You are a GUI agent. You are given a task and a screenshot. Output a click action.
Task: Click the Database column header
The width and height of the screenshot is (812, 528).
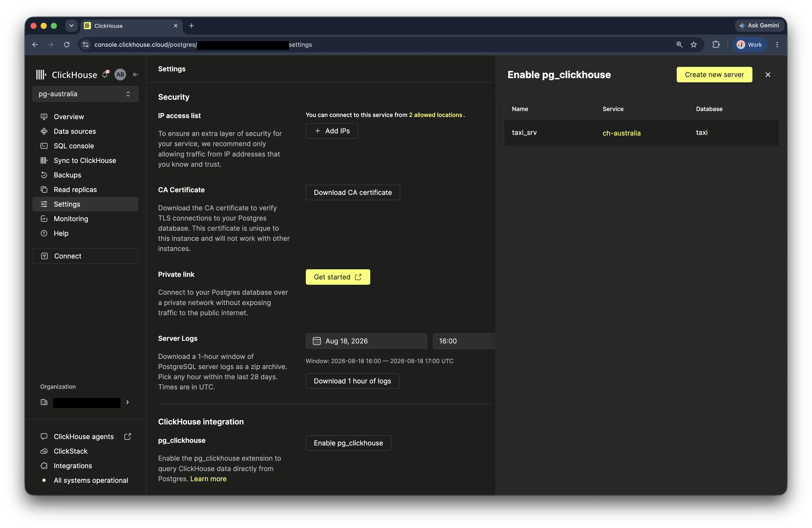pos(709,109)
